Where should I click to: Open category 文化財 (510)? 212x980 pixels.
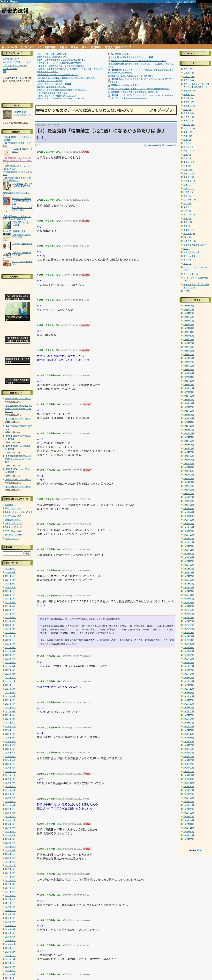pos(189,162)
